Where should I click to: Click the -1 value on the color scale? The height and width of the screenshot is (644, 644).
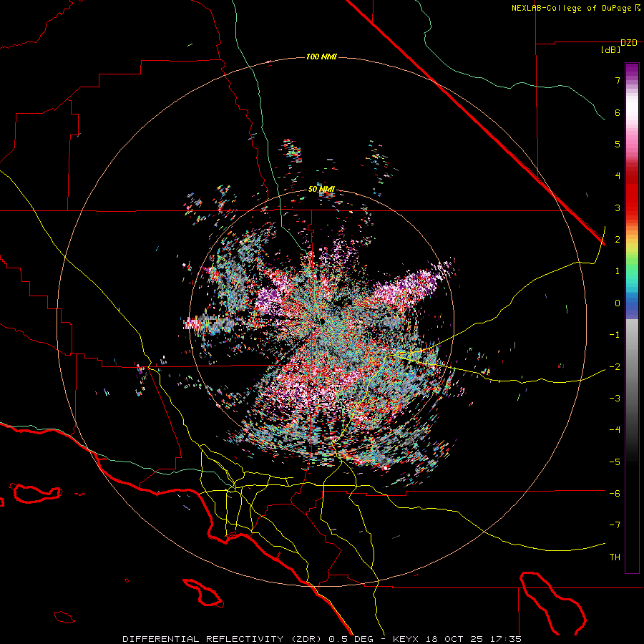615,335
